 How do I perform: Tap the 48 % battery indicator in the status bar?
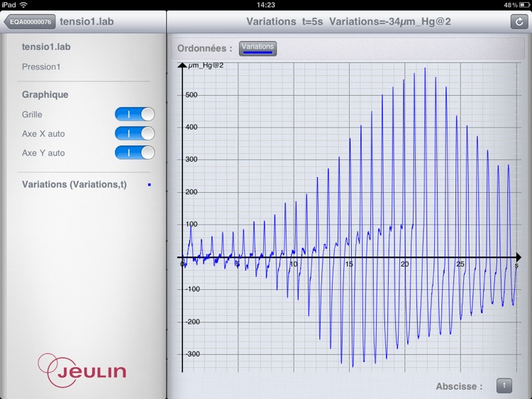pos(516,5)
